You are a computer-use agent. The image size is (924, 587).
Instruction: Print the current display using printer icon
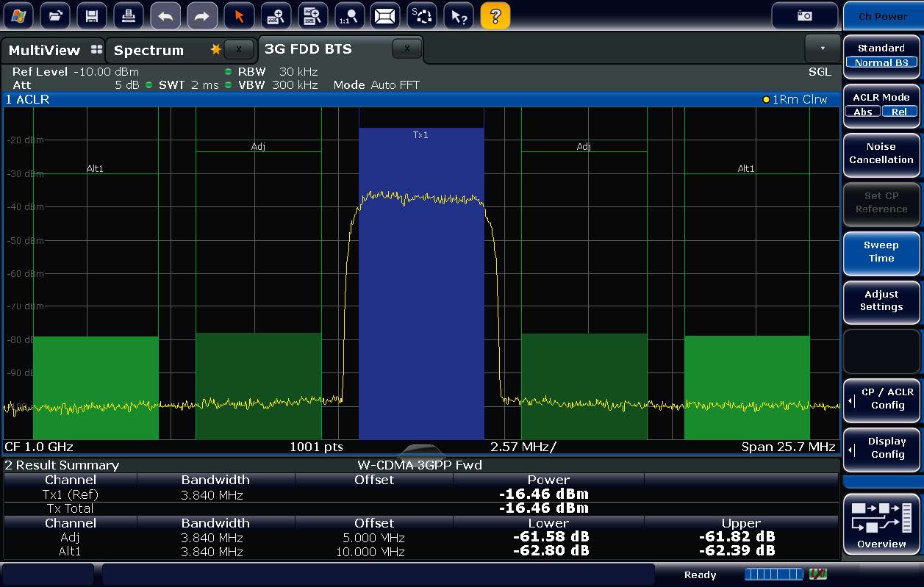click(x=128, y=15)
